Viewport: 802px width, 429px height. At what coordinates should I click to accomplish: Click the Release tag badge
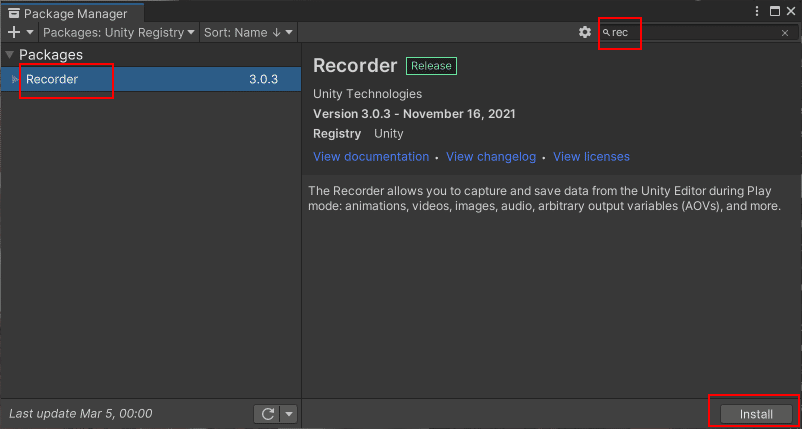(x=431, y=66)
